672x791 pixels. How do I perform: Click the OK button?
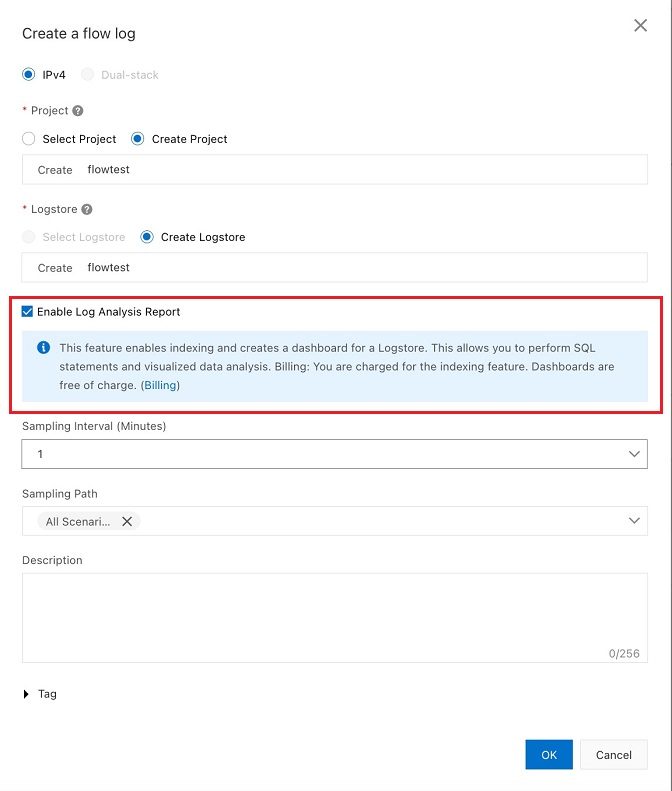pyautogui.click(x=548, y=755)
